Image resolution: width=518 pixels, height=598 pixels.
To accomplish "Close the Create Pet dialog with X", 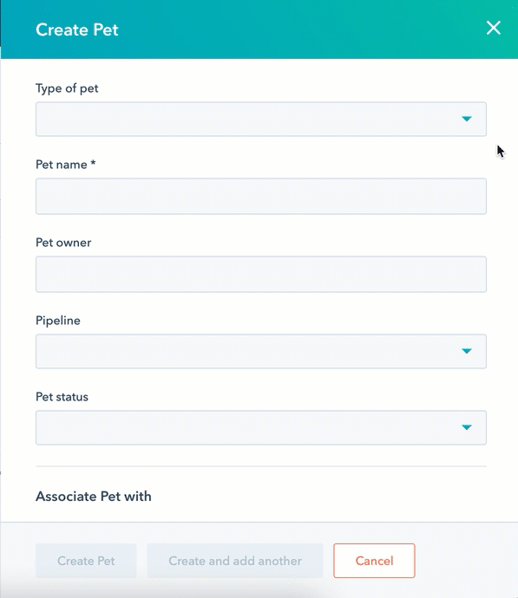I will pyautogui.click(x=493, y=28).
